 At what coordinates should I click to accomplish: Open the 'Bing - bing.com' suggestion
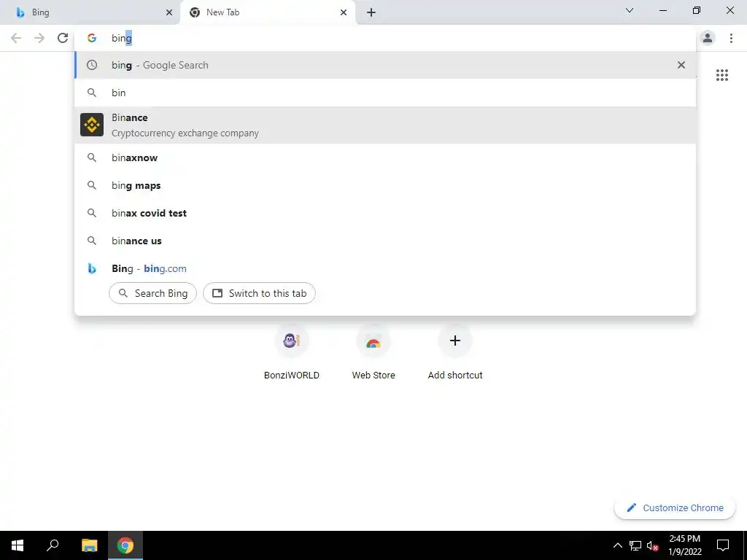tap(385, 268)
